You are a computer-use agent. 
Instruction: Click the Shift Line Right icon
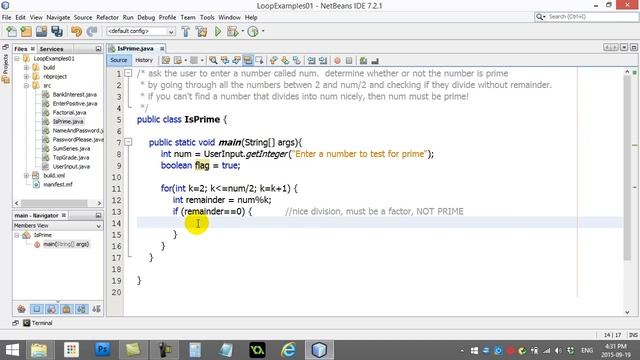323,60
